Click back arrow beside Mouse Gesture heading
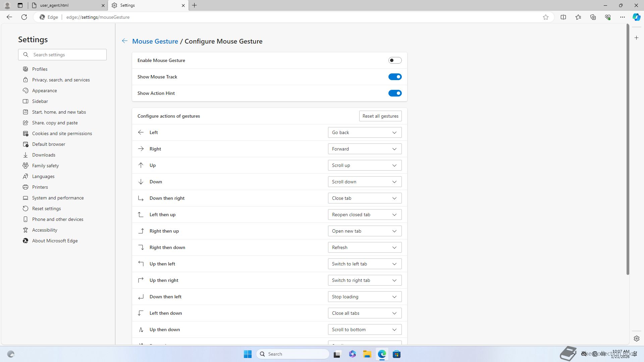644x362 pixels. (124, 41)
